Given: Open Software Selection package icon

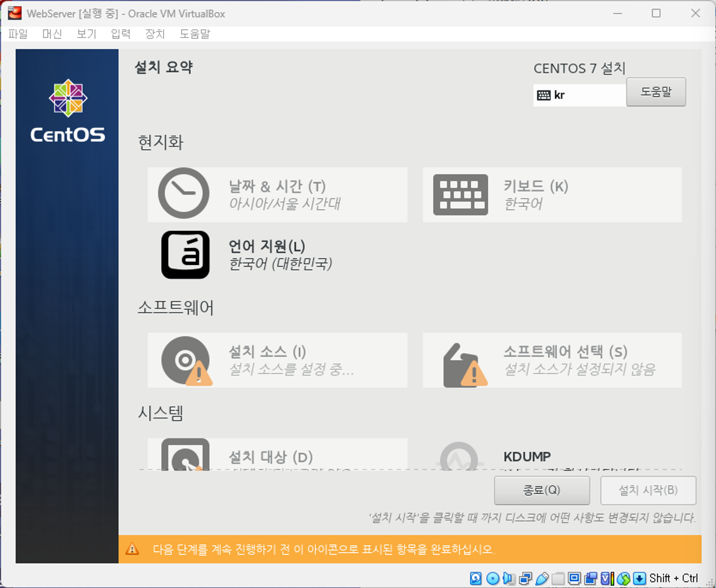Looking at the screenshot, I should [x=465, y=365].
